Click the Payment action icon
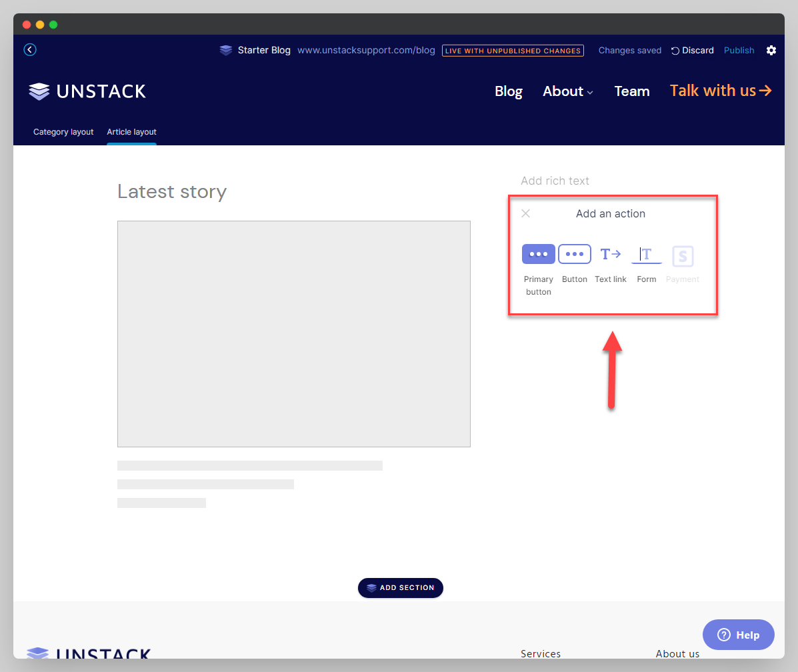Viewport: 798px width, 672px height. pos(683,256)
